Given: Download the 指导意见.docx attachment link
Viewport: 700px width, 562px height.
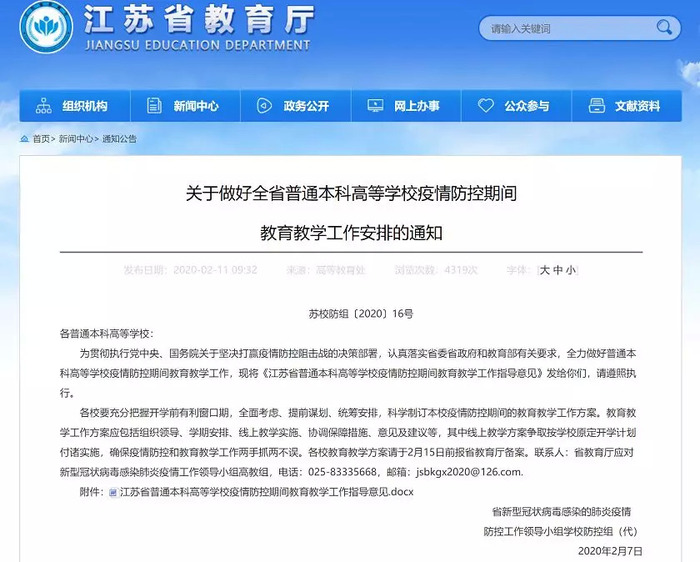Looking at the screenshot, I should click(x=267, y=492).
